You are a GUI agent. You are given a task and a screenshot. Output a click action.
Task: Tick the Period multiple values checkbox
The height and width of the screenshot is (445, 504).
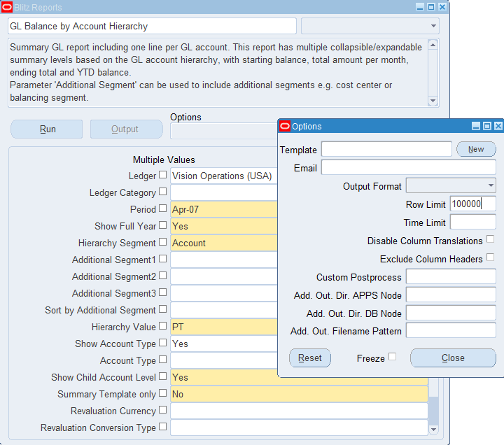coord(163,208)
